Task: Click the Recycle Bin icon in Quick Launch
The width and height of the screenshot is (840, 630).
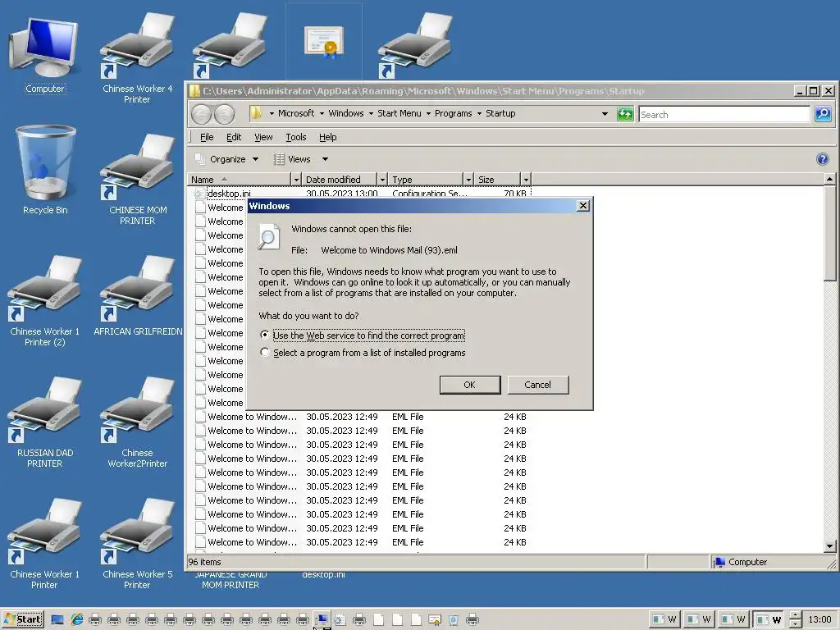Action: pyautogui.click(x=453, y=620)
